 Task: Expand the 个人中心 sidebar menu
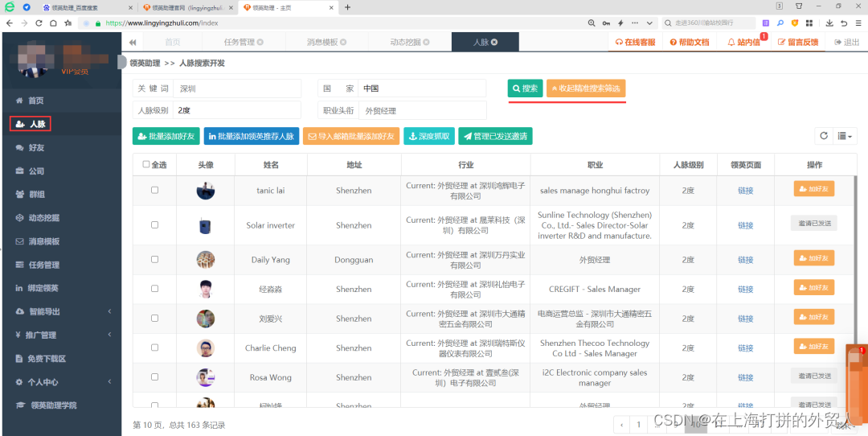click(x=61, y=382)
